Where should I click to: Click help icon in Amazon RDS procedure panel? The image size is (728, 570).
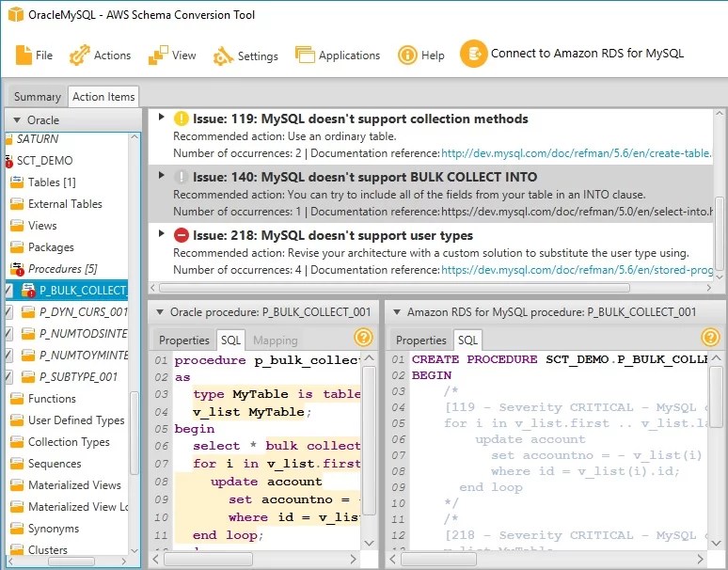(x=710, y=338)
